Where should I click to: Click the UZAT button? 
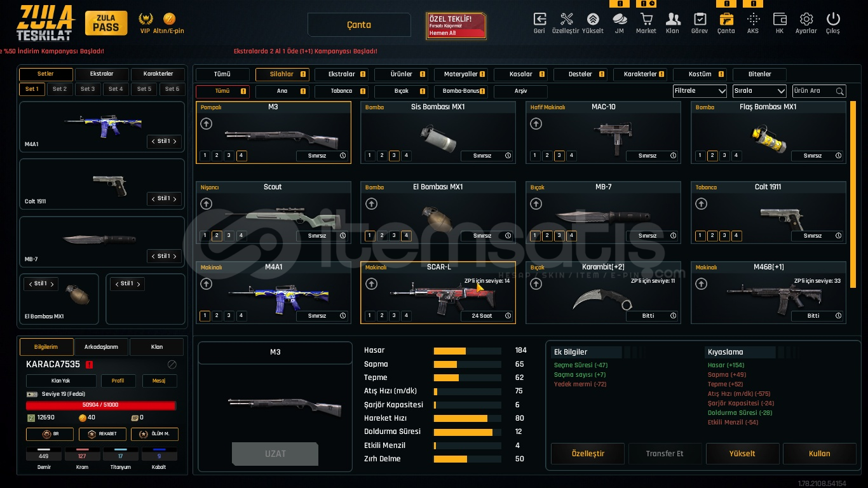coord(275,454)
